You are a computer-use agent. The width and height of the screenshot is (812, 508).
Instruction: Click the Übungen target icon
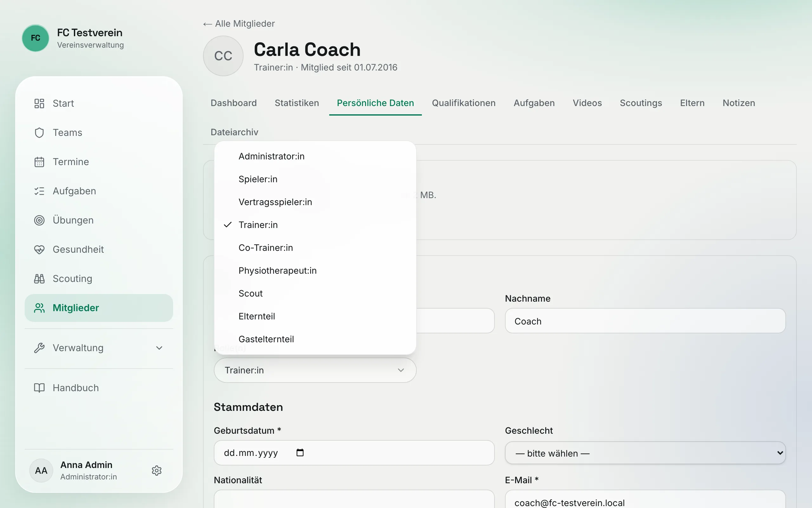click(x=39, y=220)
